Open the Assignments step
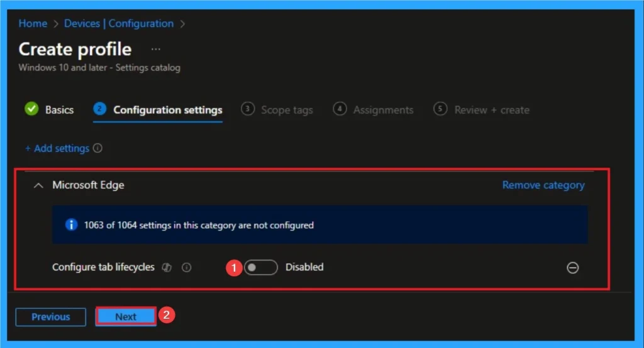Viewport: 644px width, 348px height. tap(383, 110)
